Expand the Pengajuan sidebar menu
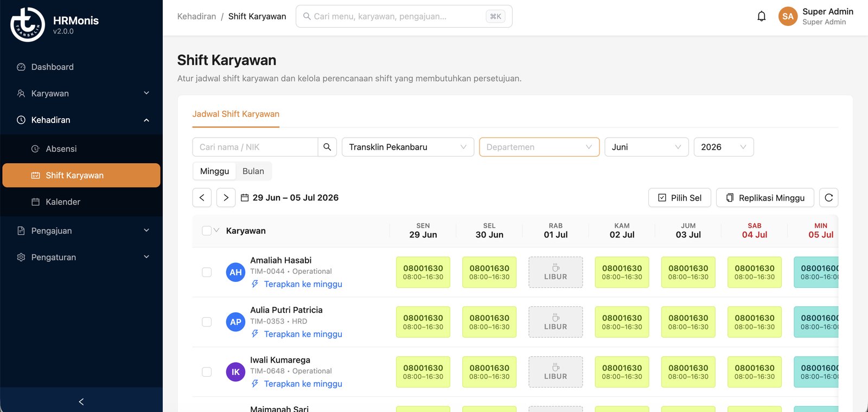 click(x=81, y=230)
